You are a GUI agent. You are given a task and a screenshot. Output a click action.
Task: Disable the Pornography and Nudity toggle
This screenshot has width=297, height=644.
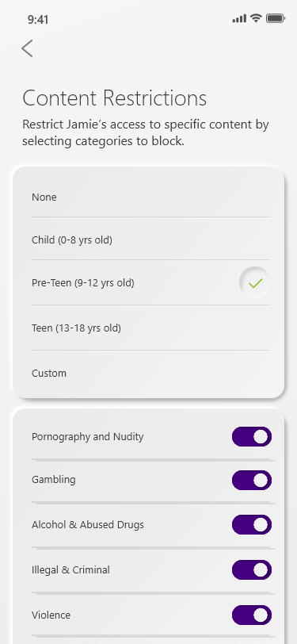pos(252,437)
